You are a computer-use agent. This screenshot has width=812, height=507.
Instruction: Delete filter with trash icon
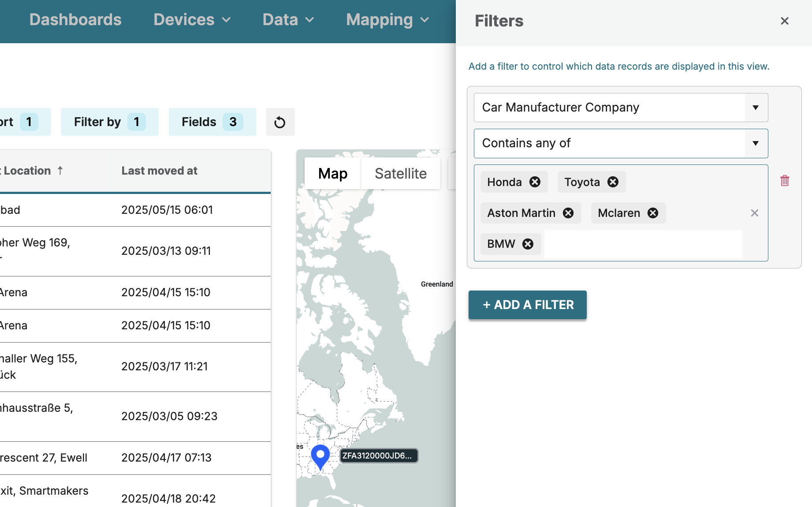coord(785,181)
